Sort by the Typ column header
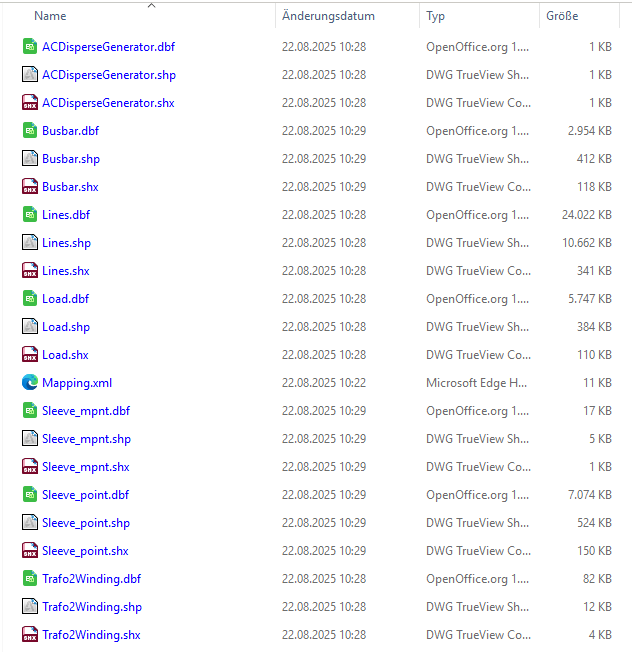This screenshot has width=632, height=652. click(435, 16)
